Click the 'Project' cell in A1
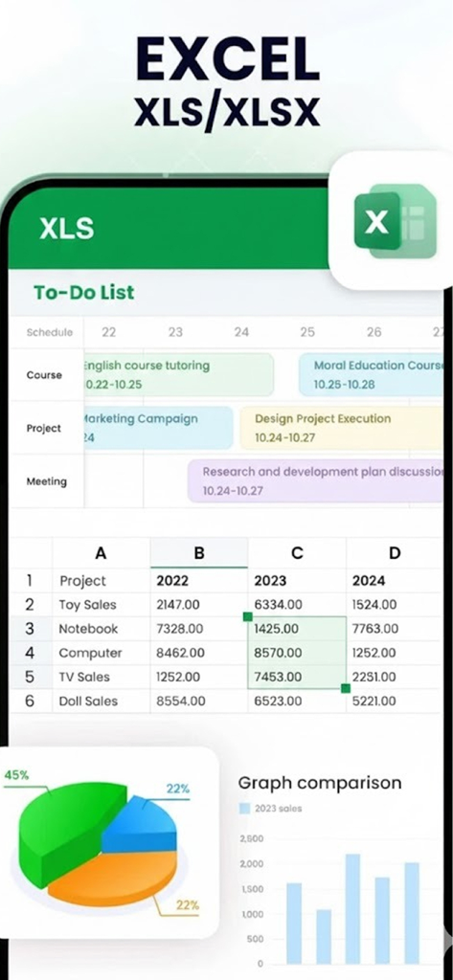The height and width of the screenshot is (980, 453). (x=101, y=581)
